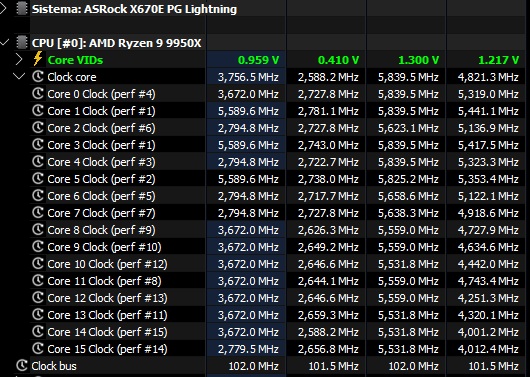
Task: Expand the Sistema ASRock section arrow
Action: 3,8
